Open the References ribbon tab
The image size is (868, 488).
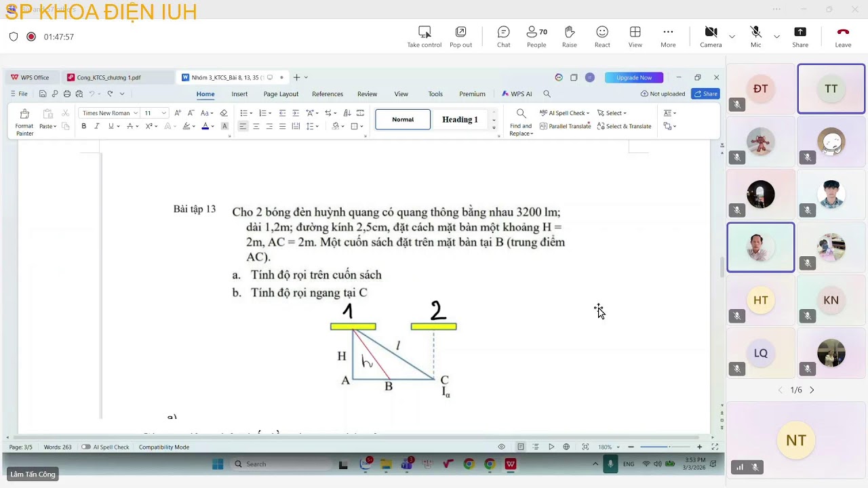[328, 94]
